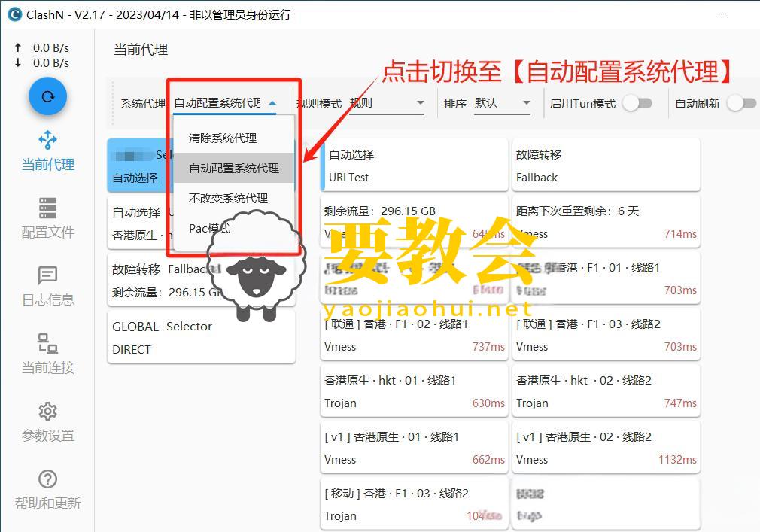Select [联通] 香港 F1 03 线路2 node
This screenshot has width=760, height=532.
point(606,335)
